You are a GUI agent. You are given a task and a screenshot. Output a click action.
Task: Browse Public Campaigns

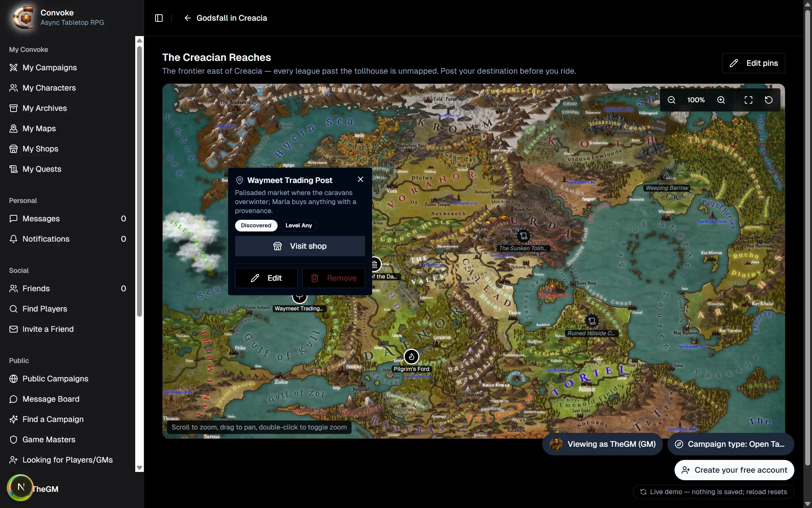(68, 379)
